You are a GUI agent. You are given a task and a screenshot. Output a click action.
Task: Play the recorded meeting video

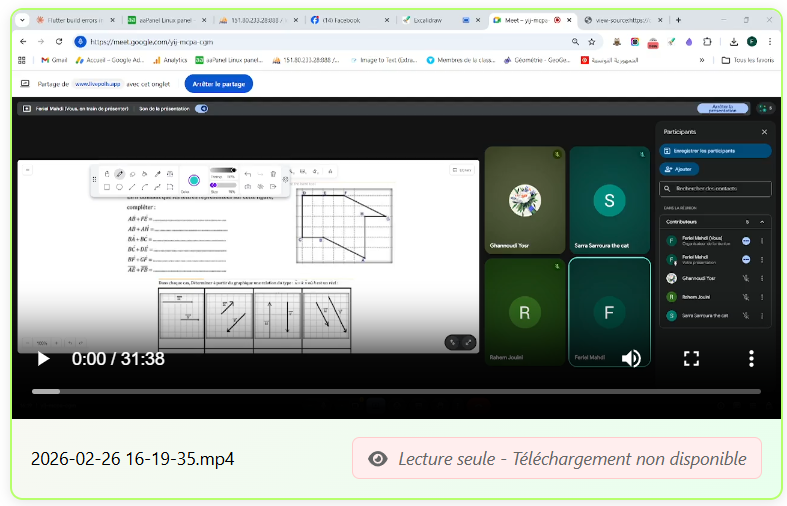[x=43, y=358]
